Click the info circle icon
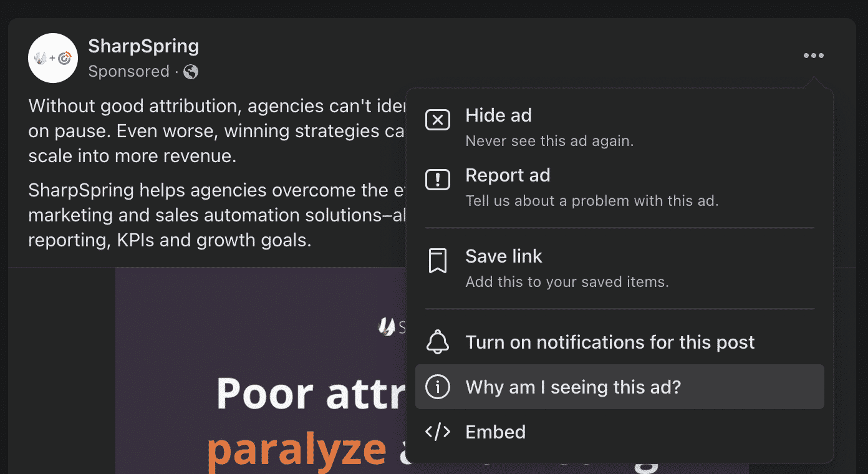 point(438,387)
